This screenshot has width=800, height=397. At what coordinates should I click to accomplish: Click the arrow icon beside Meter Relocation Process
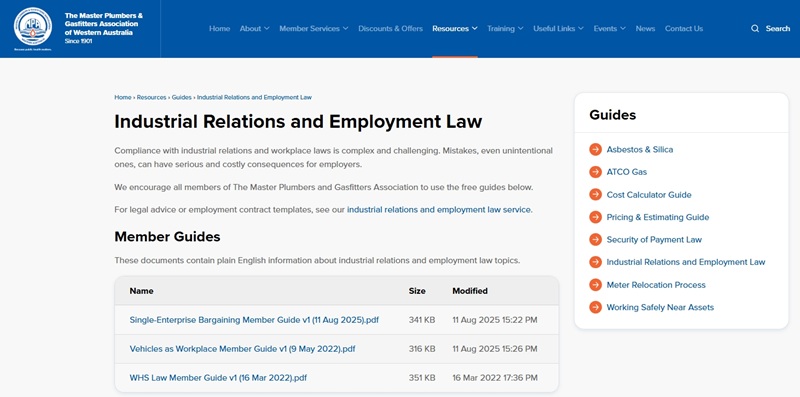click(x=595, y=285)
